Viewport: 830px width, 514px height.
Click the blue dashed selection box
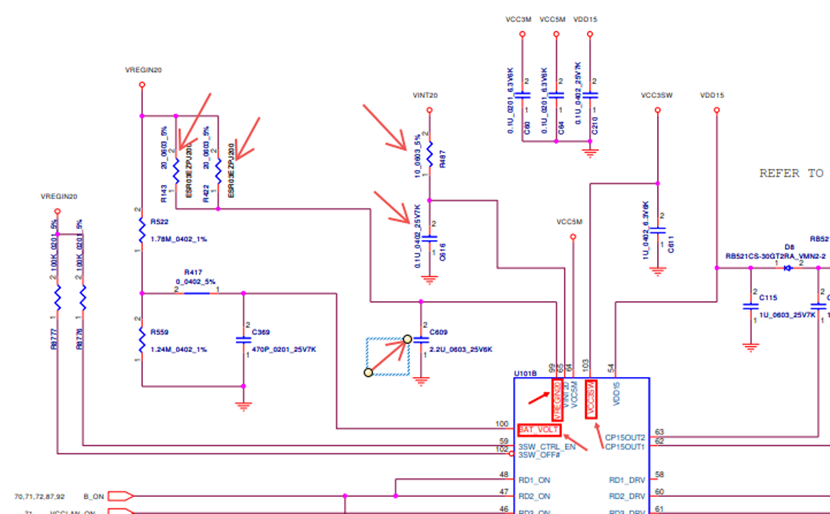coord(387,356)
